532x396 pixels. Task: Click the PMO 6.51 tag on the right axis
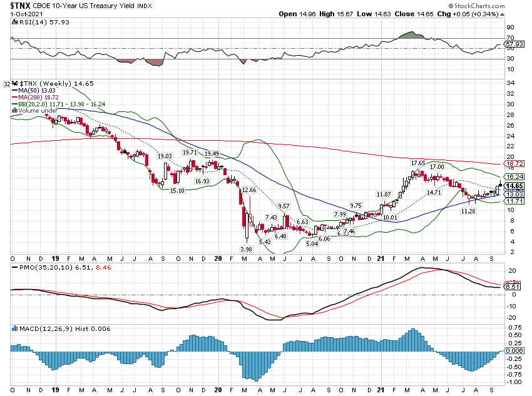513,287
